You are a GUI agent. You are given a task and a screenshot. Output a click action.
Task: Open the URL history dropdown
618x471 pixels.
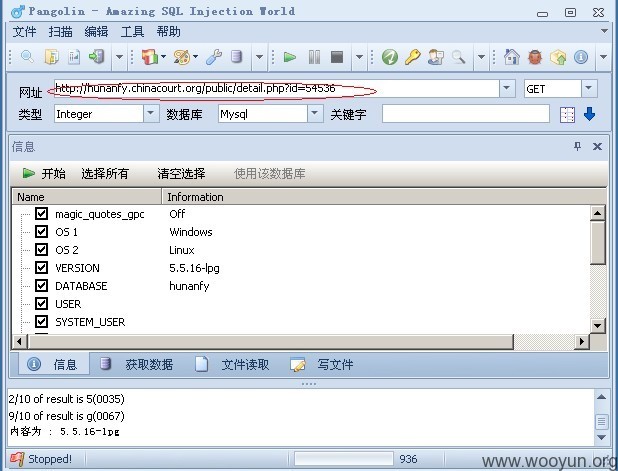[x=507, y=88]
